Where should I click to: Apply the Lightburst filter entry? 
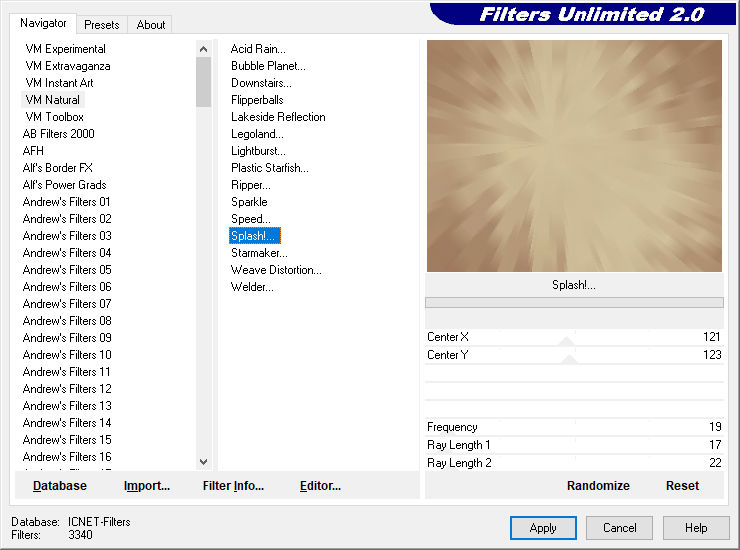[258, 151]
